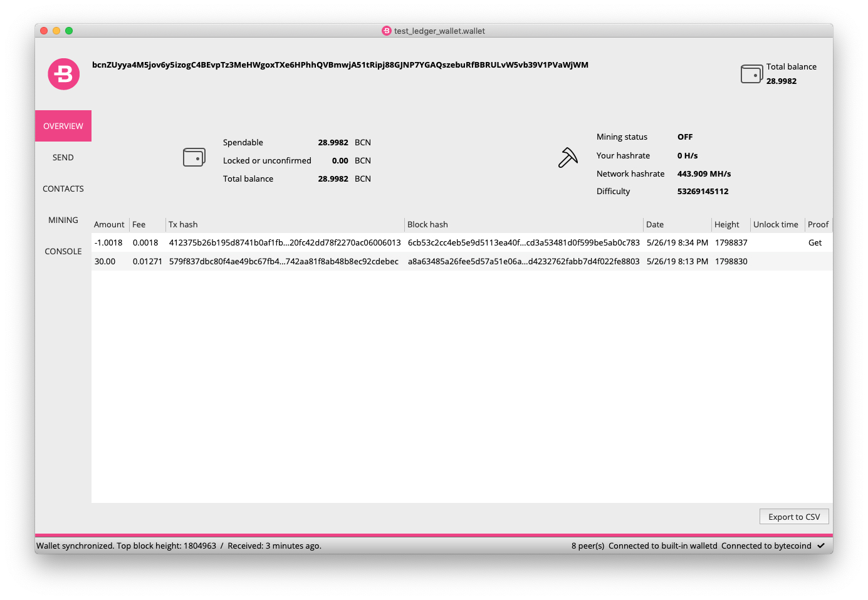Sort transactions by Amount column header
868x600 pixels.
(x=110, y=224)
